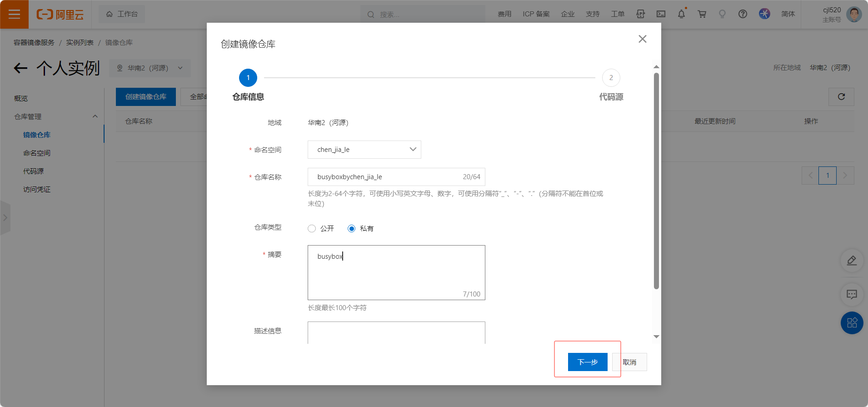The width and height of the screenshot is (868, 407).
Task: Click the lightbulb tips icon
Action: (722, 14)
